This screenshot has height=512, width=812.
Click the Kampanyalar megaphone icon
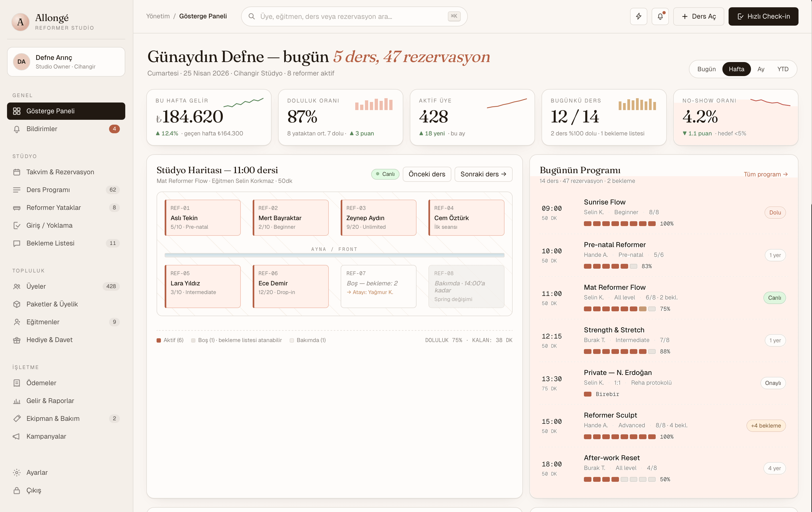pyautogui.click(x=16, y=436)
